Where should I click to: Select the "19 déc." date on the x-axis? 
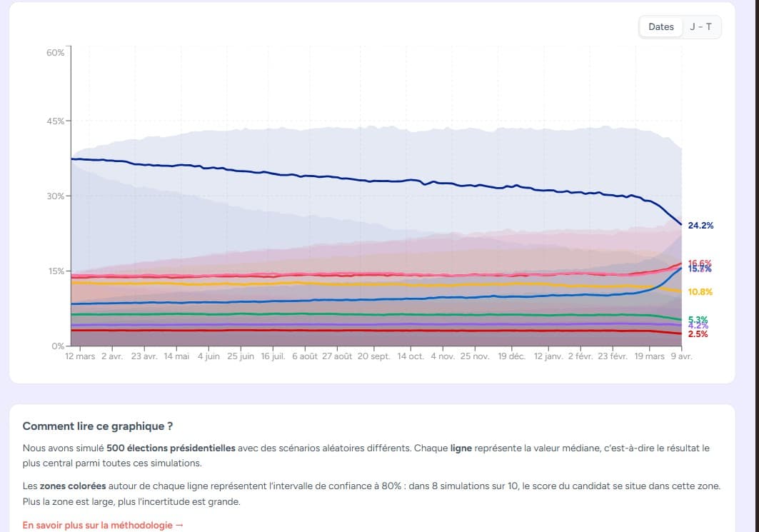point(511,356)
